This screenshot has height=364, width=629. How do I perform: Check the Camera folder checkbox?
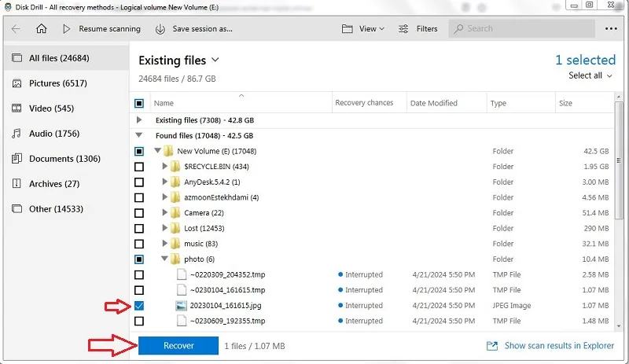pyautogui.click(x=139, y=213)
